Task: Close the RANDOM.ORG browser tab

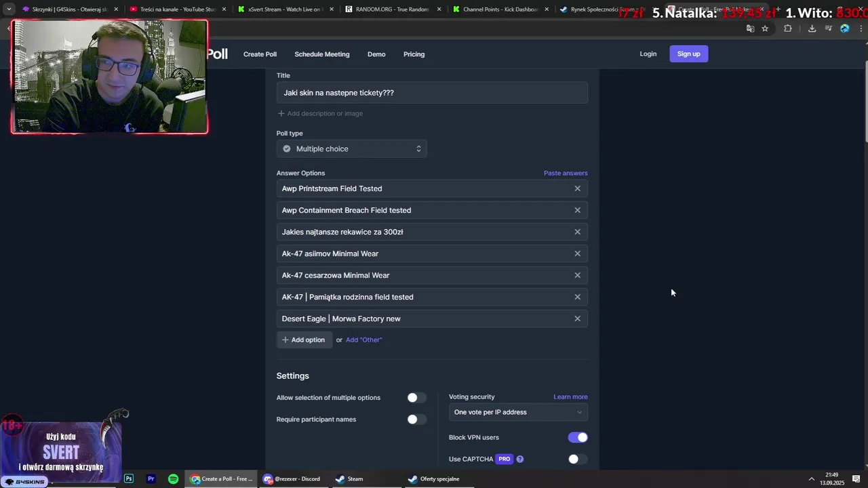Action: [439, 9]
